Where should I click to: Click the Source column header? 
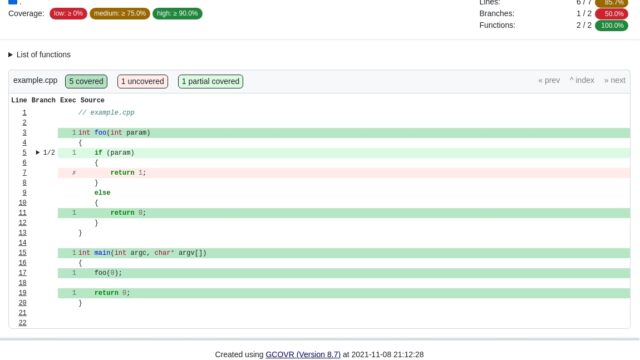point(92,100)
